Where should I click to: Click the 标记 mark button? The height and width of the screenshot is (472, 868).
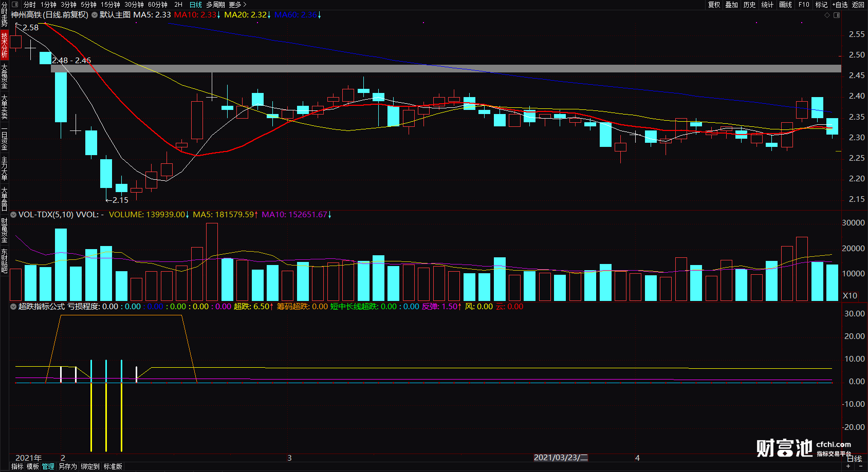821,5
